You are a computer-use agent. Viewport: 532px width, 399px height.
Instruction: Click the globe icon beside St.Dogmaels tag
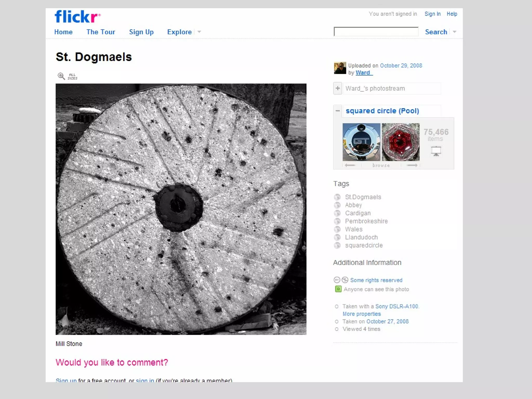tap(337, 197)
